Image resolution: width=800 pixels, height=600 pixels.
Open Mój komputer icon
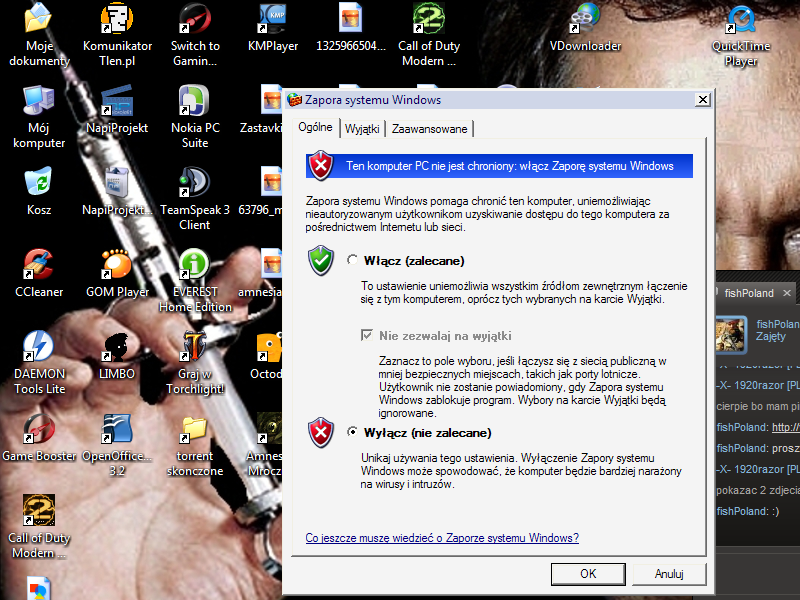(39, 116)
